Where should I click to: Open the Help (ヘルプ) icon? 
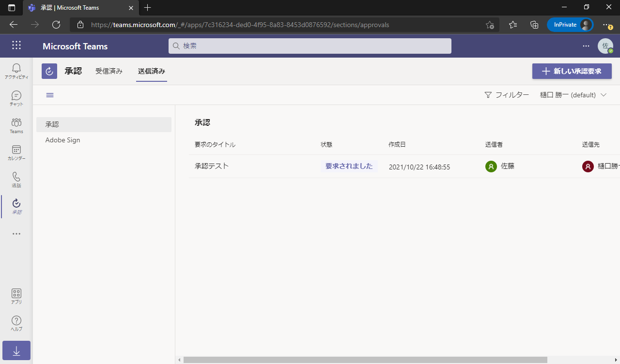(x=16, y=323)
